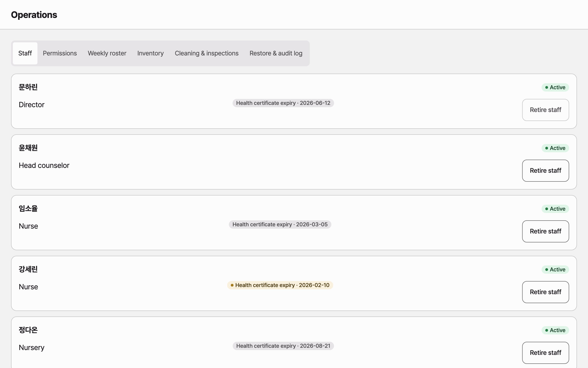Click the Active badge for 정다온
Image resolution: width=588 pixels, height=368 pixels.
point(555,330)
